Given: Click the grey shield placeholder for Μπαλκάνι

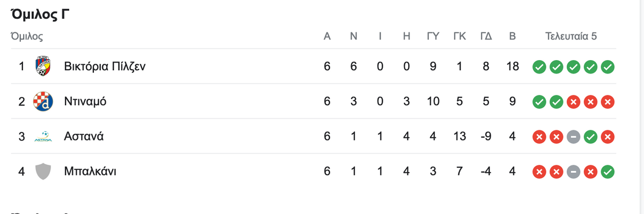Looking at the screenshot, I should click(43, 171).
